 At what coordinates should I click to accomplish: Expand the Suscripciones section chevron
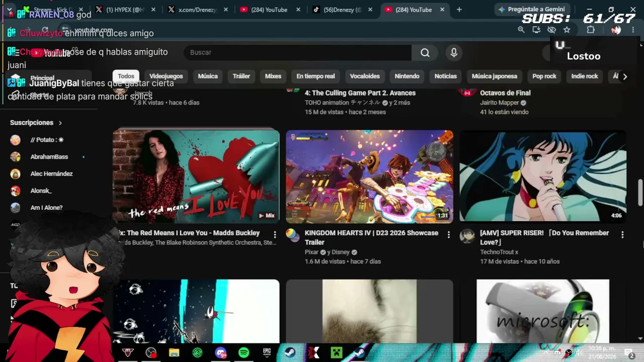(60, 123)
